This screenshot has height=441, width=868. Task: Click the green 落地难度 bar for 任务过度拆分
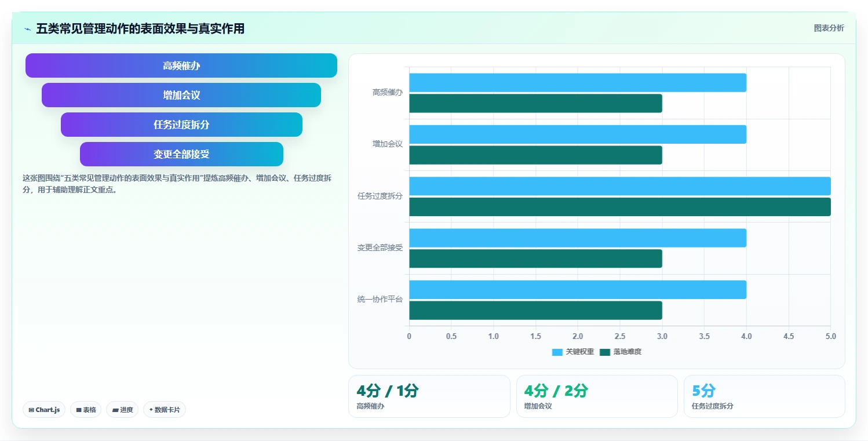tap(620, 207)
